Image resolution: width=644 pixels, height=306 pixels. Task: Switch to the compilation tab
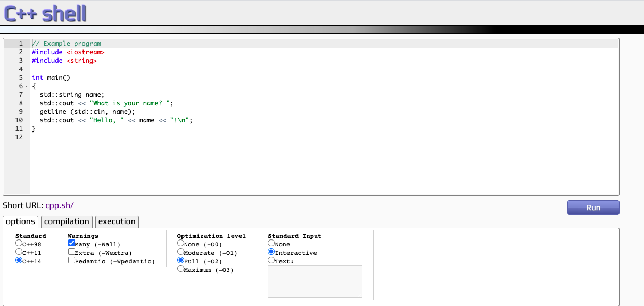pos(67,221)
